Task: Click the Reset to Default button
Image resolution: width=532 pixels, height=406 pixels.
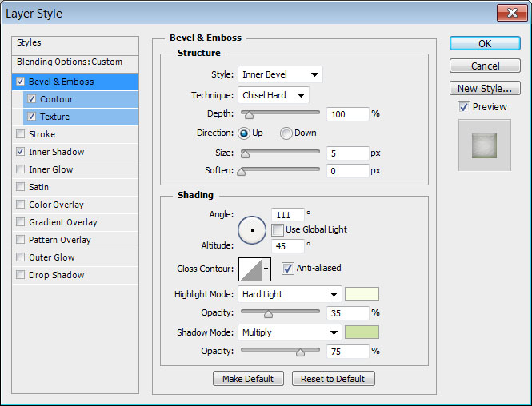Action: coord(333,379)
